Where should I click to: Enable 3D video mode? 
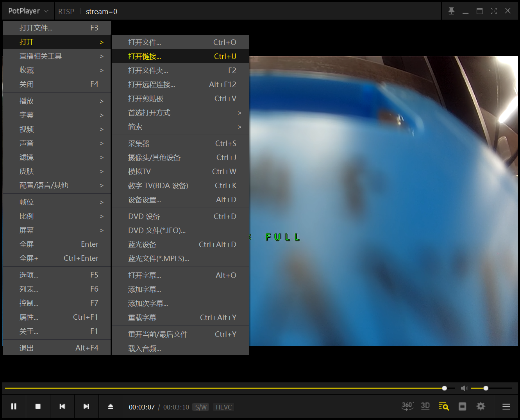tap(425, 406)
